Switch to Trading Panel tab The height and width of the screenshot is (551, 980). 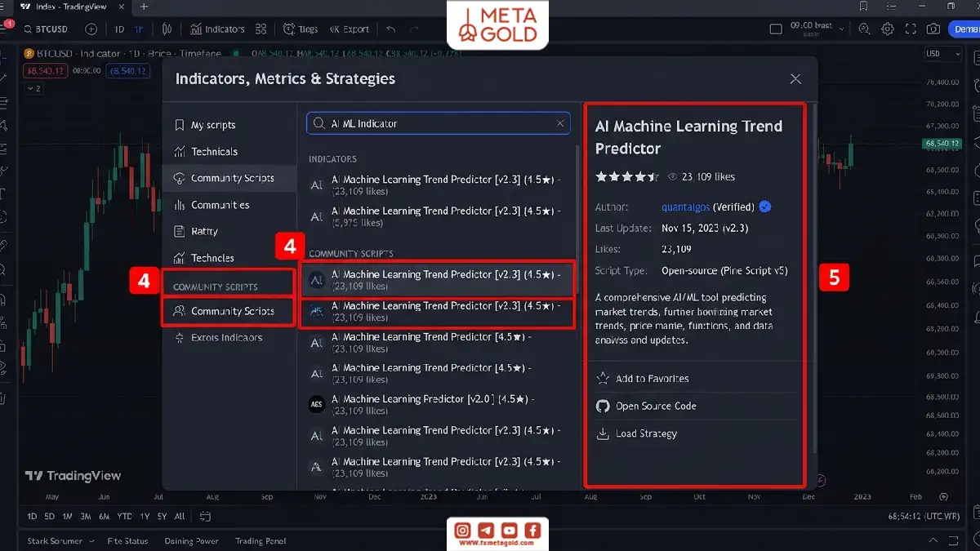point(261,541)
